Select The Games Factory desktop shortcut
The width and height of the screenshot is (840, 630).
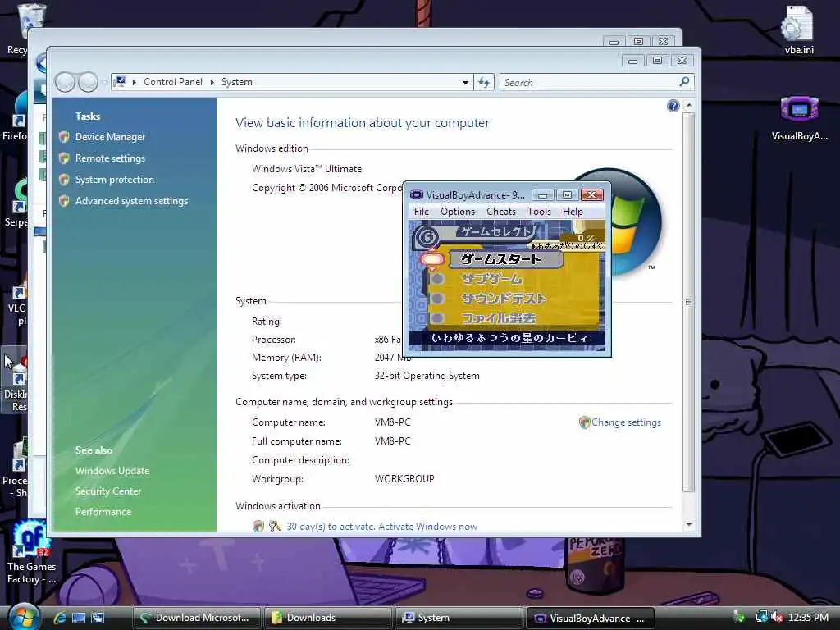31,554
